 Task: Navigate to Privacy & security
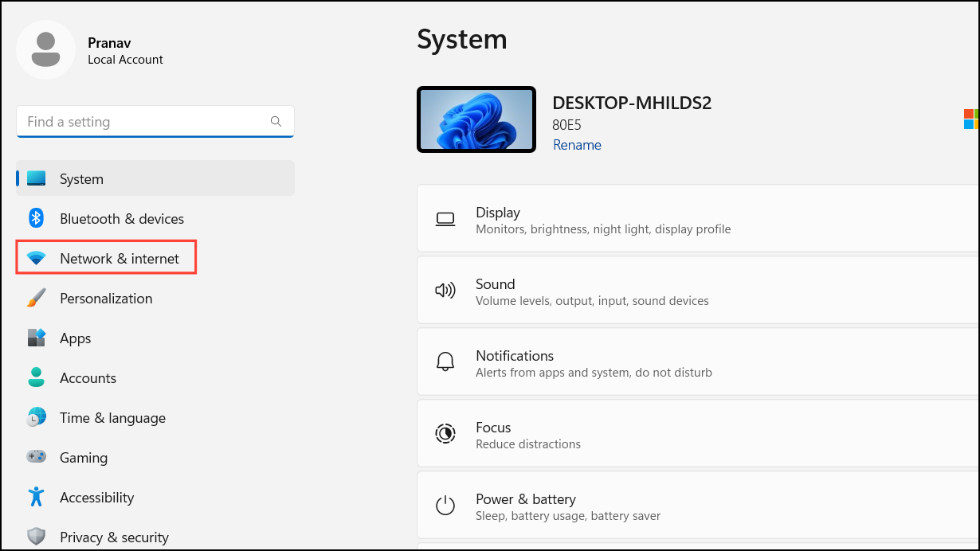(155, 537)
